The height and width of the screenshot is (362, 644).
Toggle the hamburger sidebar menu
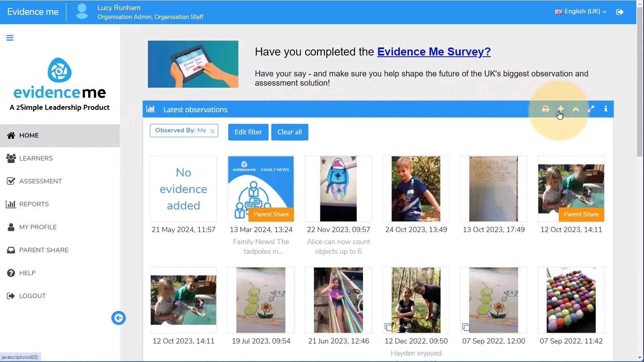pyautogui.click(x=10, y=38)
